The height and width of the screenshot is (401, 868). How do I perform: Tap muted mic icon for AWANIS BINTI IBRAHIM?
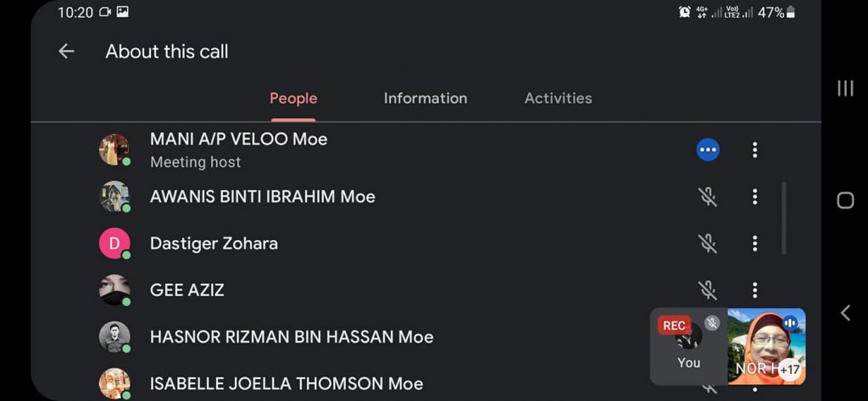pyautogui.click(x=708, y=197)
